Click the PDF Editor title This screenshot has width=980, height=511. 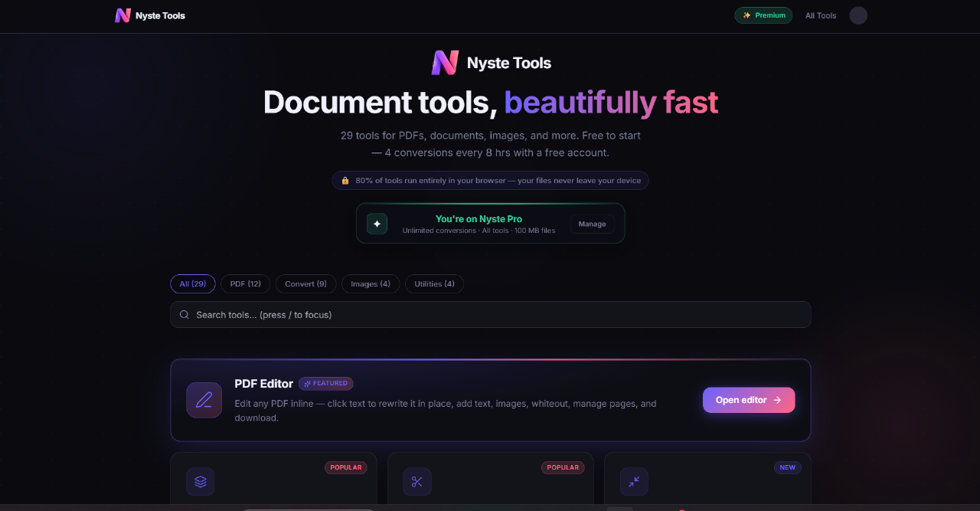[x=263, y=384]
